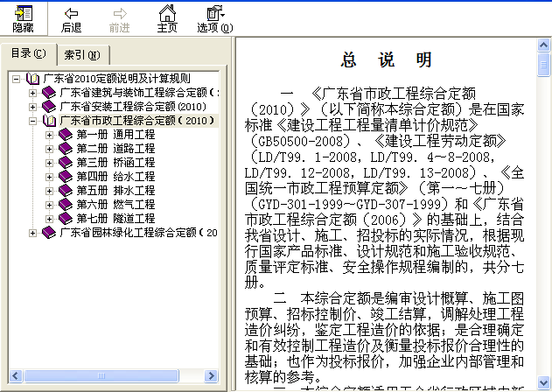Viewport: 552px width, 392px height.
Task: Select tree item 广东省安装工程综合定额 (2010)
Action: pyautogui.click(x=133, y=107)
